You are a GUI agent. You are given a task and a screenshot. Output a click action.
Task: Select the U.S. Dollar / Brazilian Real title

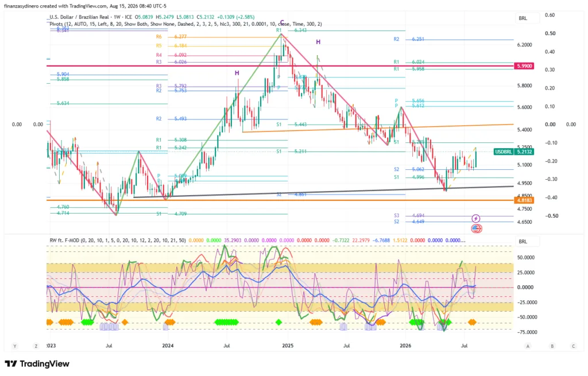(x=80, y=17)
